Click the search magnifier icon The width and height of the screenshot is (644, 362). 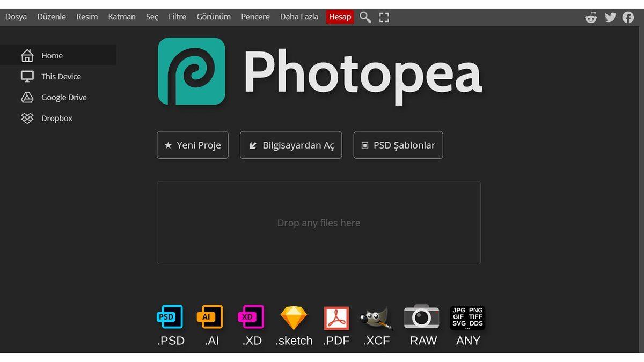pos(365,17)
